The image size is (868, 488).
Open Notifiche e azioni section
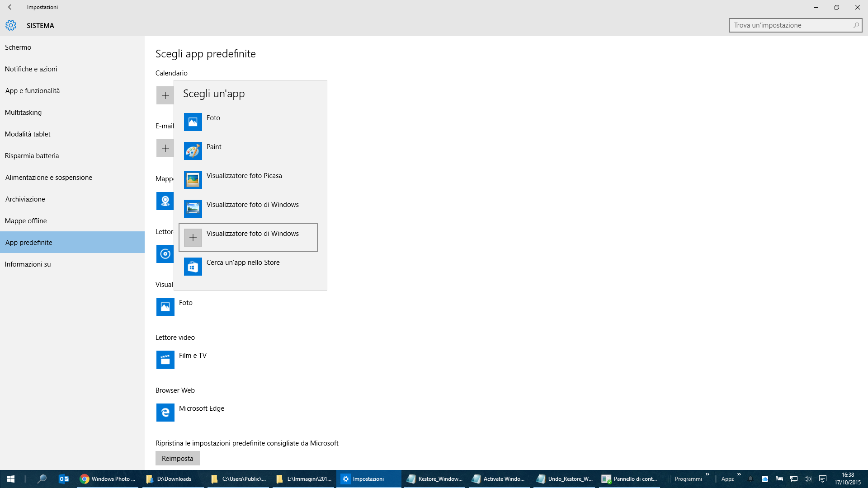(x=72, y=69)
